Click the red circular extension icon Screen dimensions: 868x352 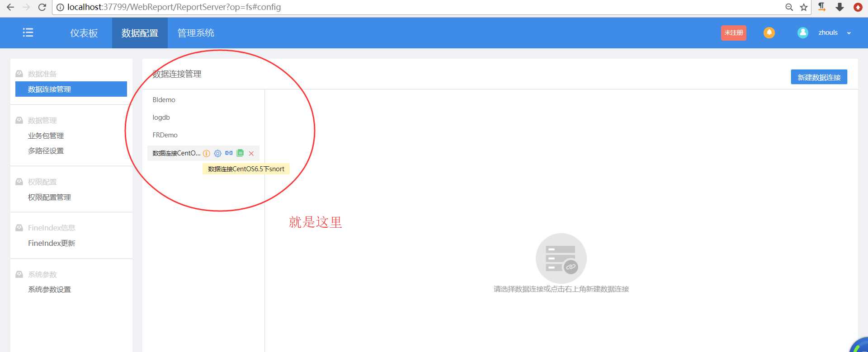pyautogui.click(x=858, y=7)
